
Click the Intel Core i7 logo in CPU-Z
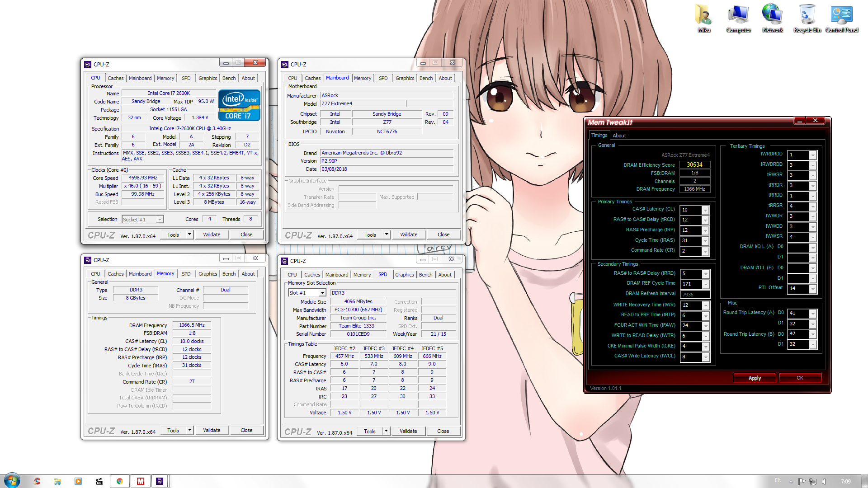click(x=239, y=105)
